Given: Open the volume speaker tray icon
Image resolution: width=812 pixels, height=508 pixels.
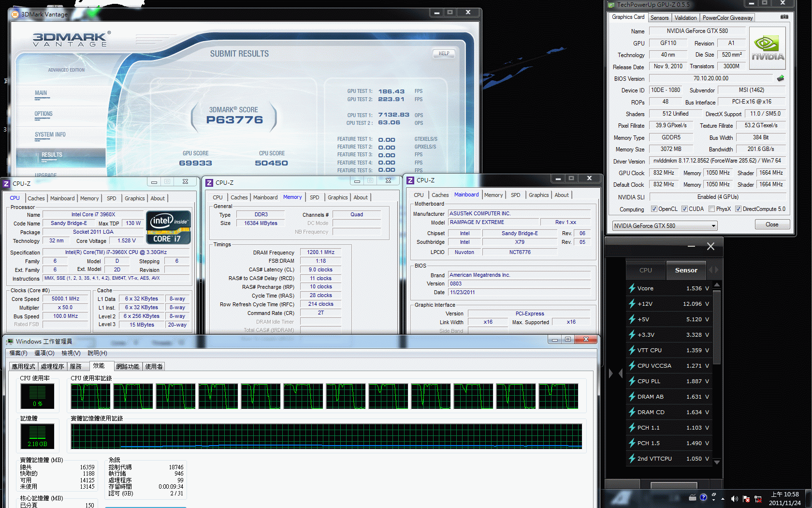Looking at the screenshot, I should [734, 498].
